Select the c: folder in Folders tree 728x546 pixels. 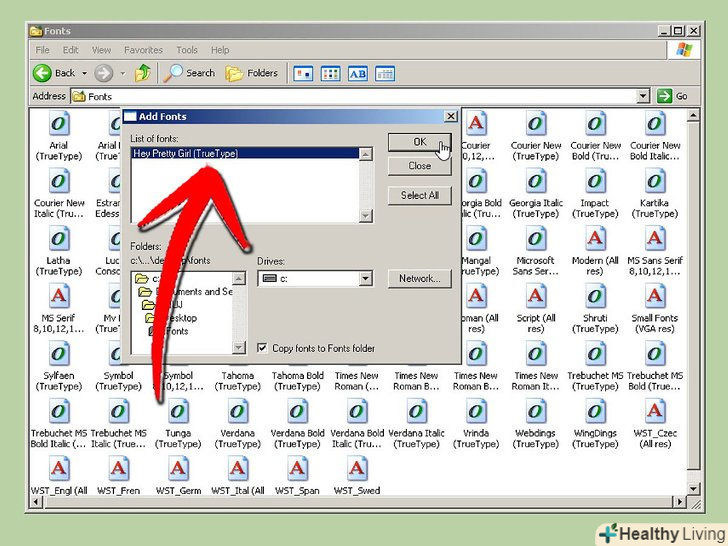(x=148, y=279)
